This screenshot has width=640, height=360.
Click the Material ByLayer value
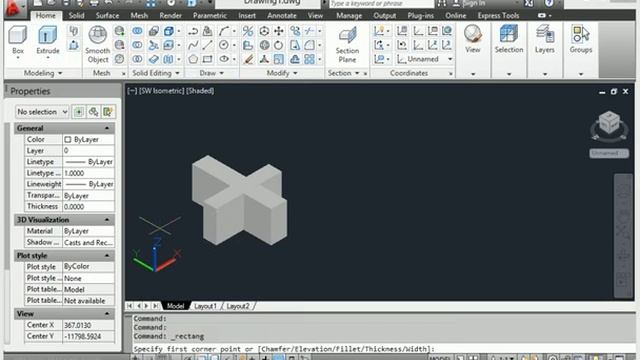(89, 231)
